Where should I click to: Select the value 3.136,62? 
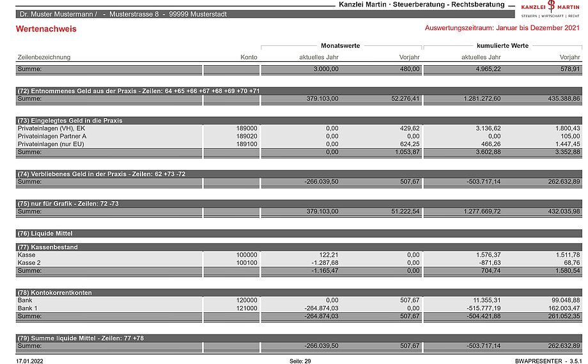(x=488, y=128)
